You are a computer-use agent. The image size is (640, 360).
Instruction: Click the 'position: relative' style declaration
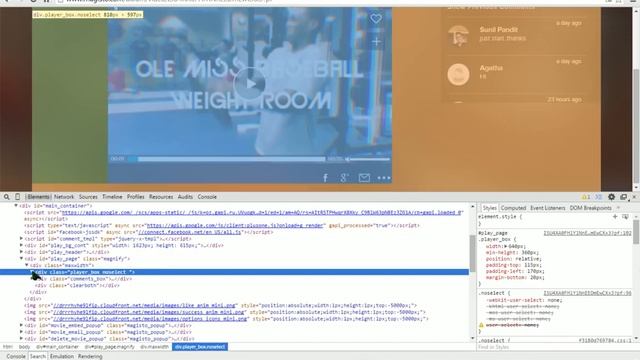coord(513,259)
